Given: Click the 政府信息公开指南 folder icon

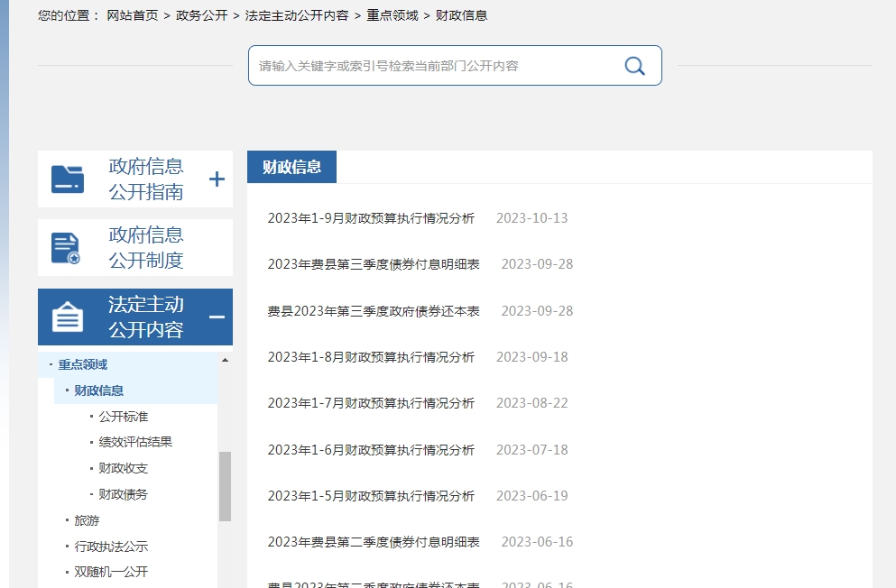Looking at the screenshot, I should point(68,179).
